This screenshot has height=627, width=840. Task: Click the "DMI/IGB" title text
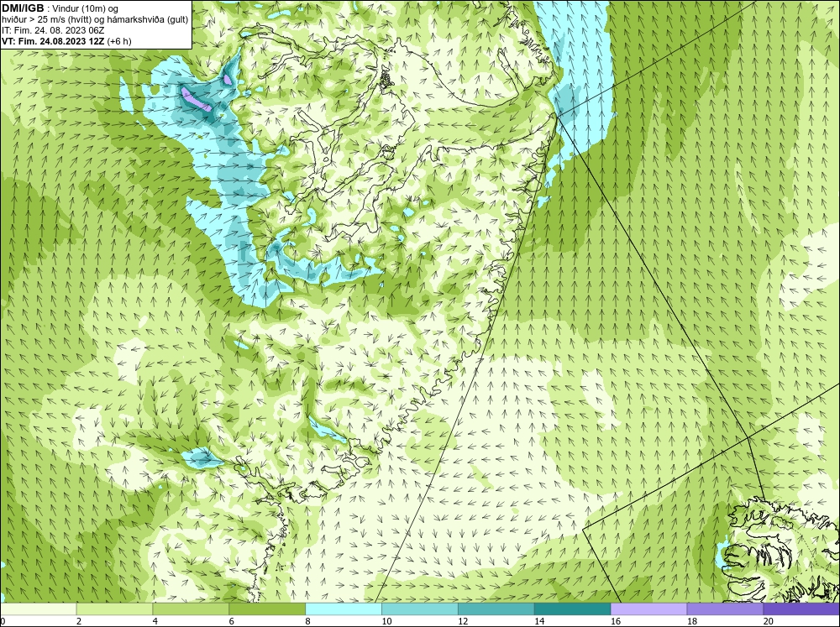(x=23, y=8)
